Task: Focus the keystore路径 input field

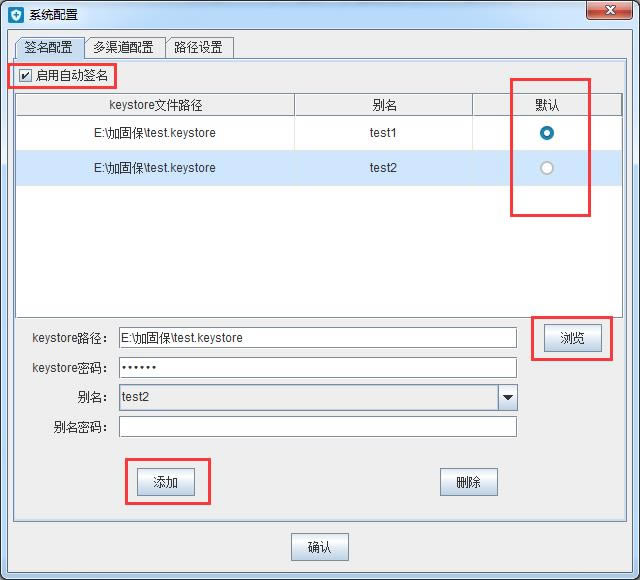Action: click(x=318, y=338)
